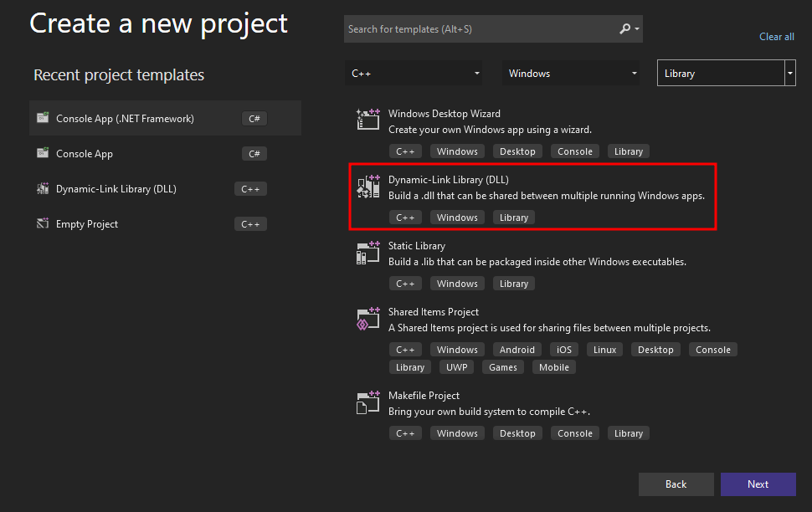Focus the Search for templates field
812x512 pixels.
point(477,29)
